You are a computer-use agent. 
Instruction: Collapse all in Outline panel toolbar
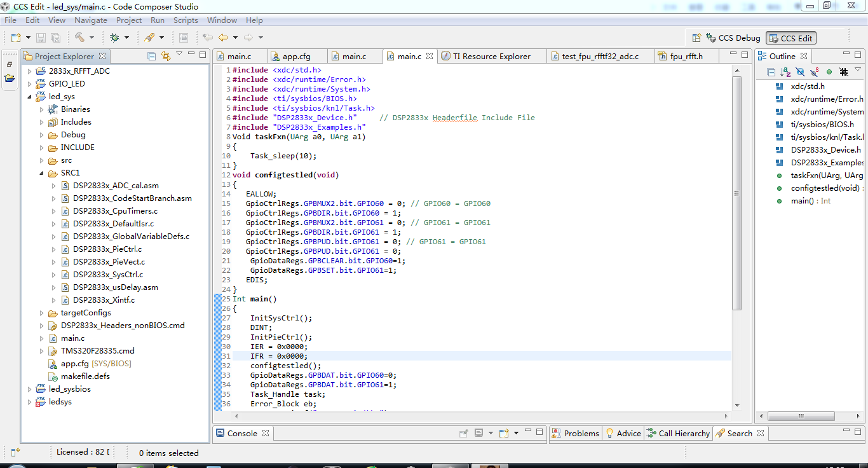(771, 72)
